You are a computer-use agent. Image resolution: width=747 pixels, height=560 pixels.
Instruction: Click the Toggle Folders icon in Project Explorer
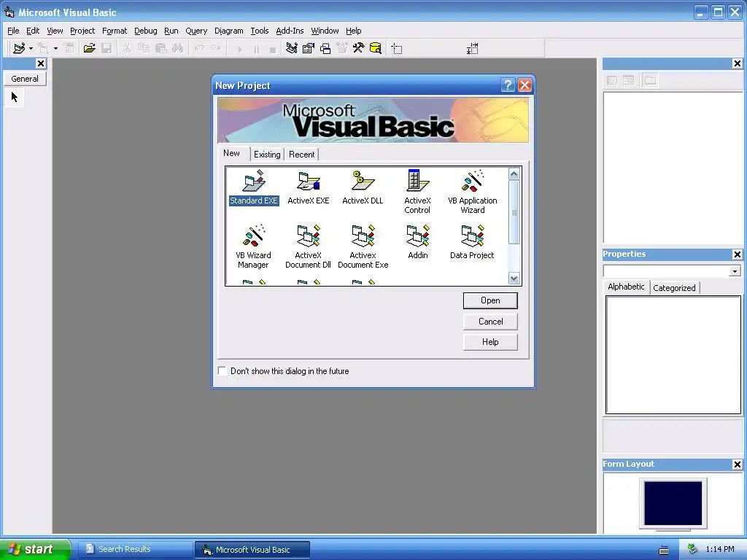pyautogui.click(x=649, y=80)
